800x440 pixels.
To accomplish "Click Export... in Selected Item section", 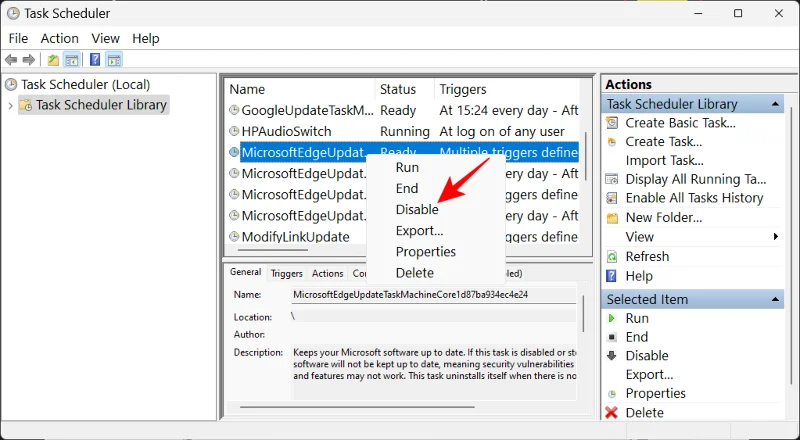I will [x=649, y=375].
